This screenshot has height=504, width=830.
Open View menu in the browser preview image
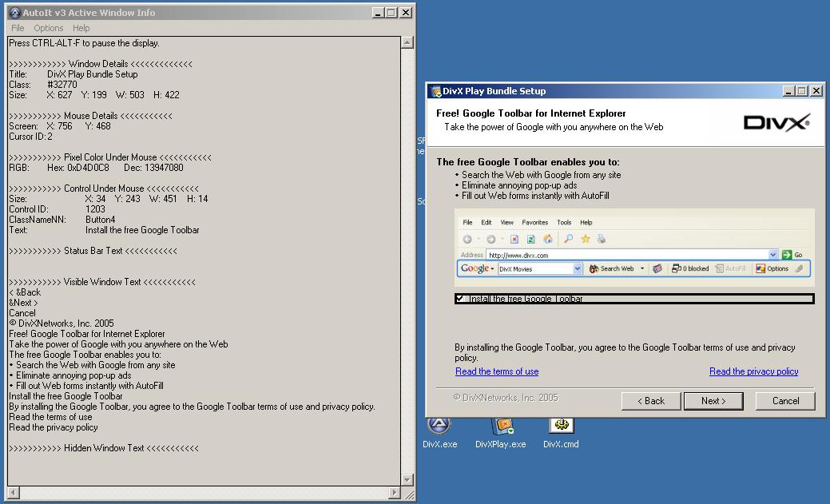[x=507, y=222]
